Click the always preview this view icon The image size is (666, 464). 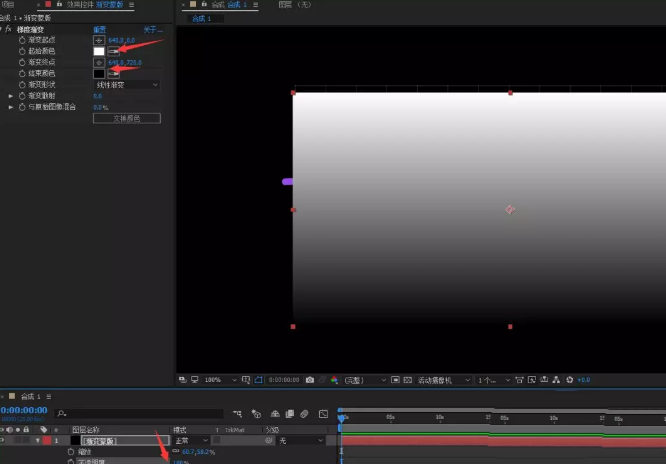coord(182,379)
